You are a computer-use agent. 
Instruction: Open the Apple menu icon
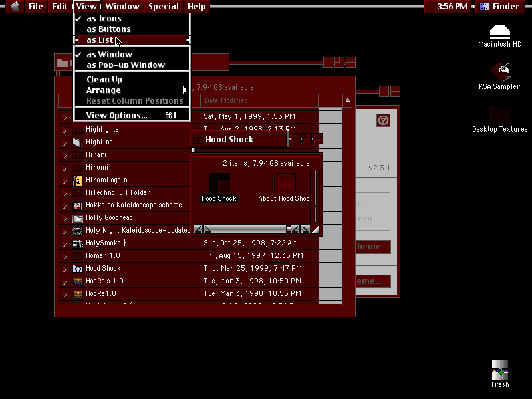click(x=15, y=6)
